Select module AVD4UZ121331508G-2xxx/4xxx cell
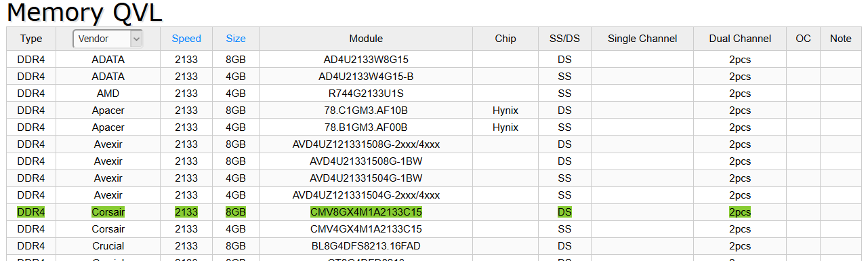Image resolution: width=868 pixels, height=261 pixels. [366, 144]
